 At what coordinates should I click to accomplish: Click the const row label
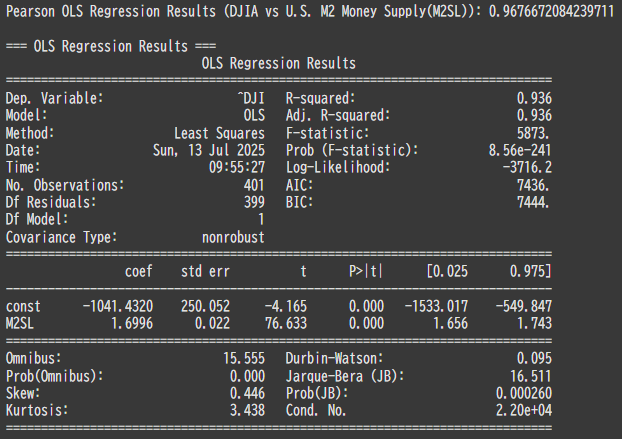23,306
